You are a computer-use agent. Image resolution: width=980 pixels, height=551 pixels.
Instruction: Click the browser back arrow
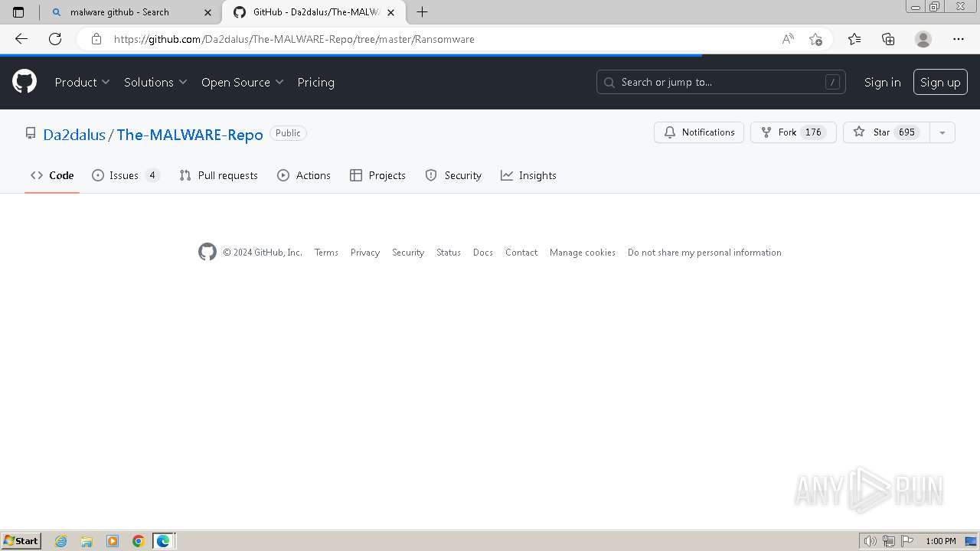tap(21, 39)
